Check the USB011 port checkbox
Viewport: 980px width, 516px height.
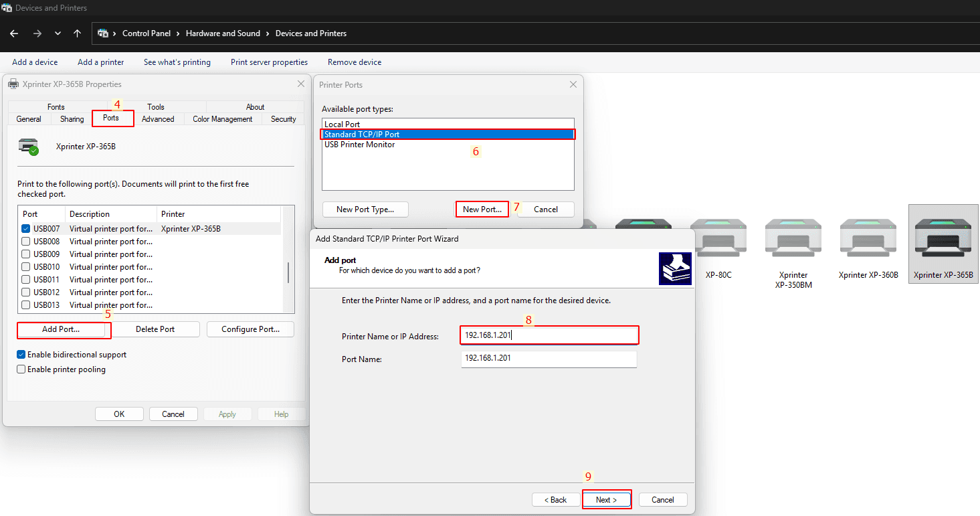pos(26,280)
